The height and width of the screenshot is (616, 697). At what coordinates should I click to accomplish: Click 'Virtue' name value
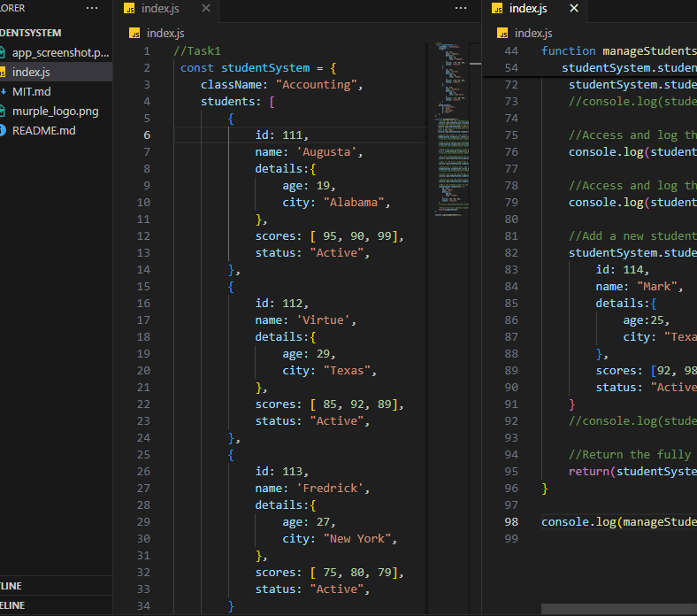point(323,320)
